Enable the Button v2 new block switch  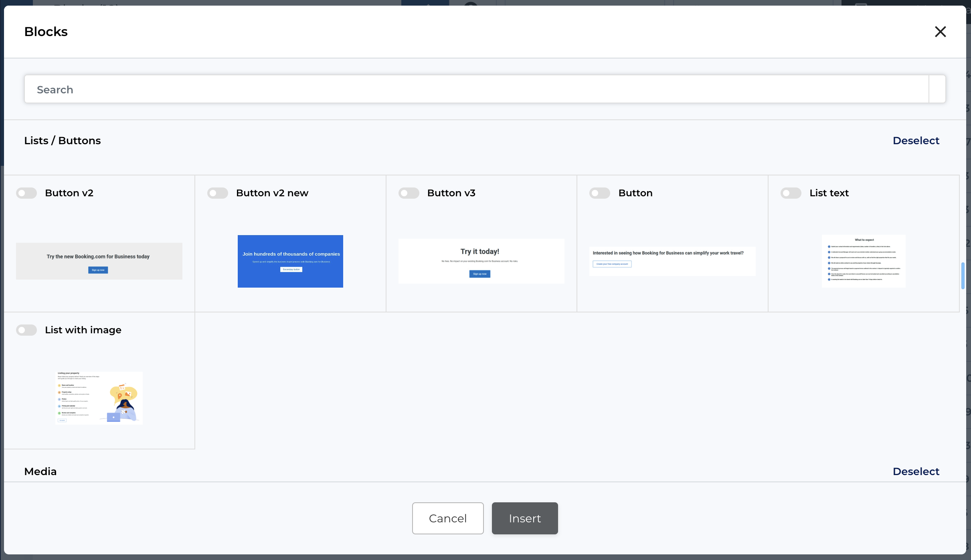(x=217, y=193)
